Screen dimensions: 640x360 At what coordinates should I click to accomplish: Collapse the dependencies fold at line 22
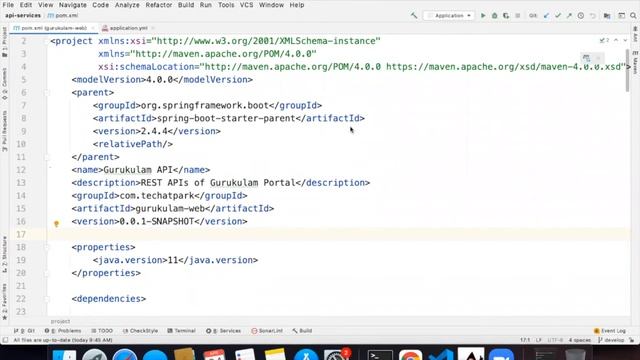tap(47, 299)
